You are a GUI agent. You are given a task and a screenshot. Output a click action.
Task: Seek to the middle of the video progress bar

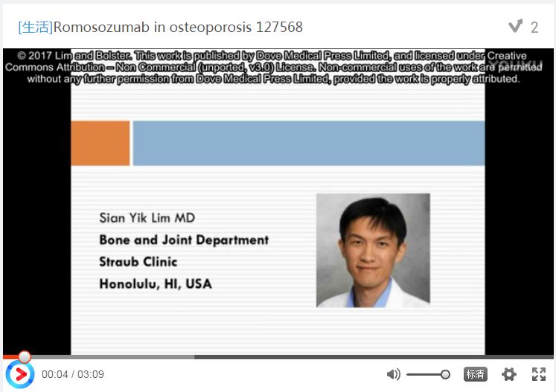tap(278, 357)
